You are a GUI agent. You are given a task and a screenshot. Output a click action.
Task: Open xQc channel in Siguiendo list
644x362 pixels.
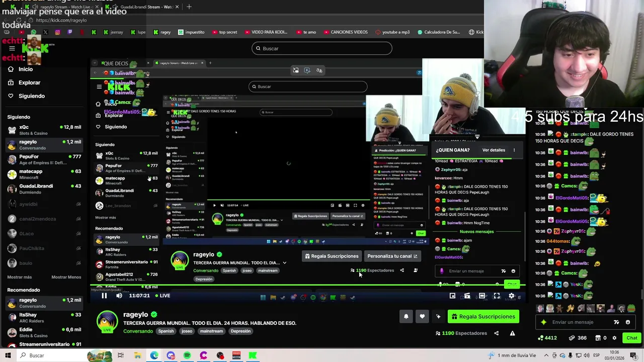[44, 130]
